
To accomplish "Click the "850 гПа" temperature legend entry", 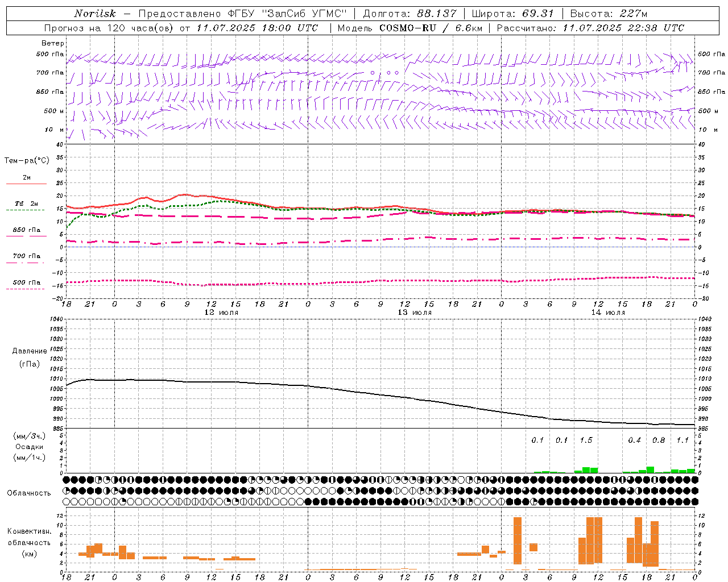I will click(27, 230).
